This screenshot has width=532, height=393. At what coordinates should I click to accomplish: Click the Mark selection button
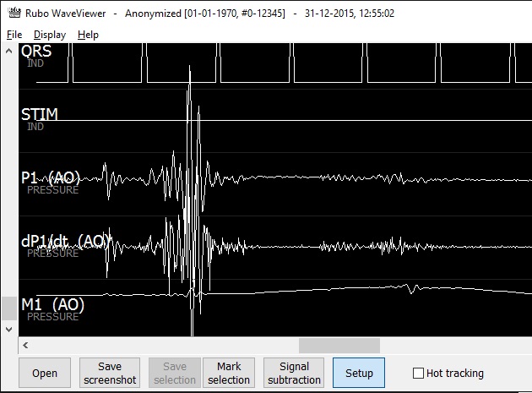pyautogui.click(x=229, y=373)
